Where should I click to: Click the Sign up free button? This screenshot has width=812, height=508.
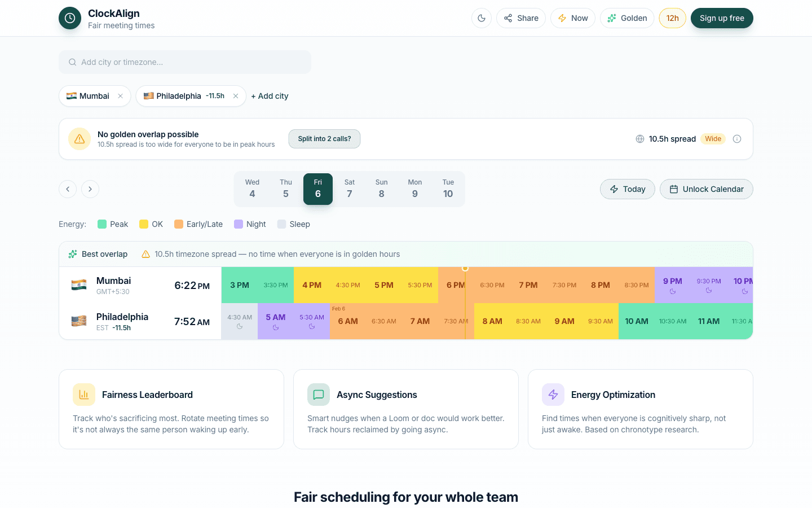[722, 17]
